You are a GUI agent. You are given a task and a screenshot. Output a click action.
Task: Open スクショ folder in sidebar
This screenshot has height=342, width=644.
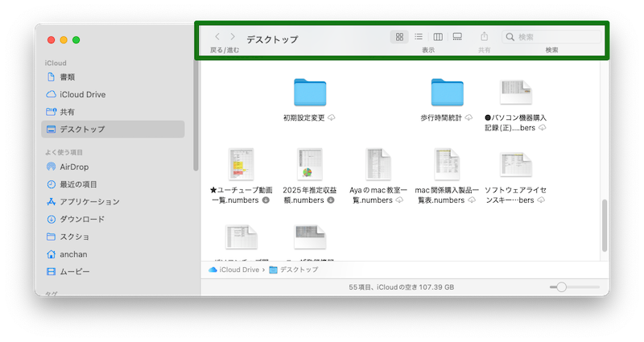click(x=113, y=237)
